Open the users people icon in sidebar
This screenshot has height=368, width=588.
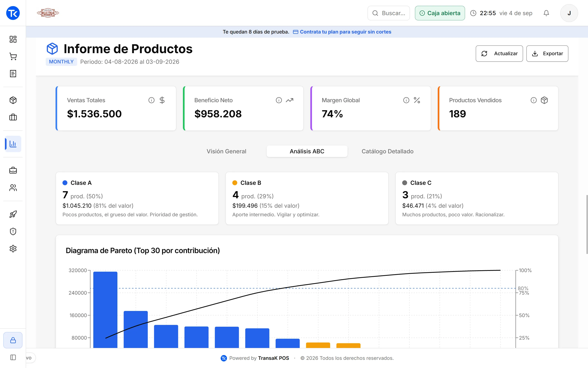pos(13,188)
